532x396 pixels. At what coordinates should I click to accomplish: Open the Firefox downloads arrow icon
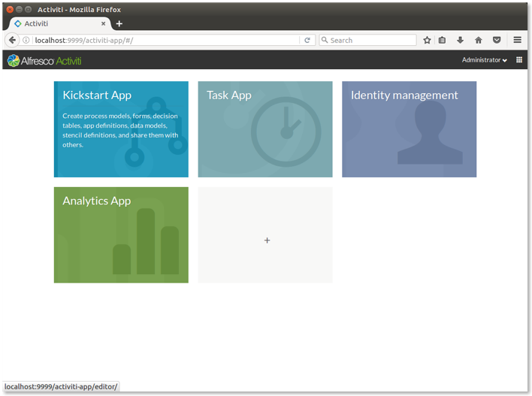(x=461, y=40)
